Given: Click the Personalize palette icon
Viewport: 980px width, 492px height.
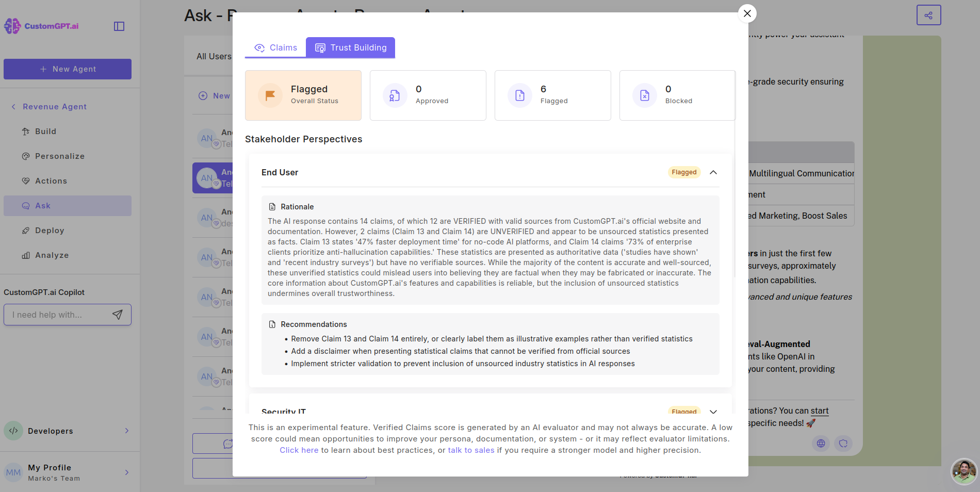Looking at the screenshot, I should point(26,156).
